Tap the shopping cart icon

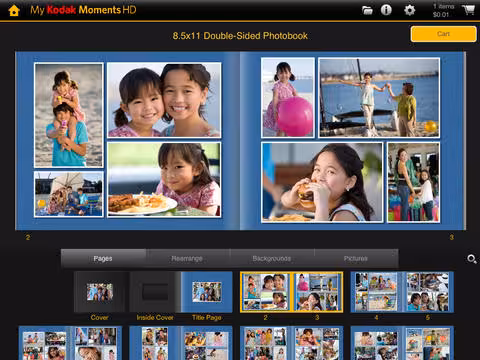(468, 10)
